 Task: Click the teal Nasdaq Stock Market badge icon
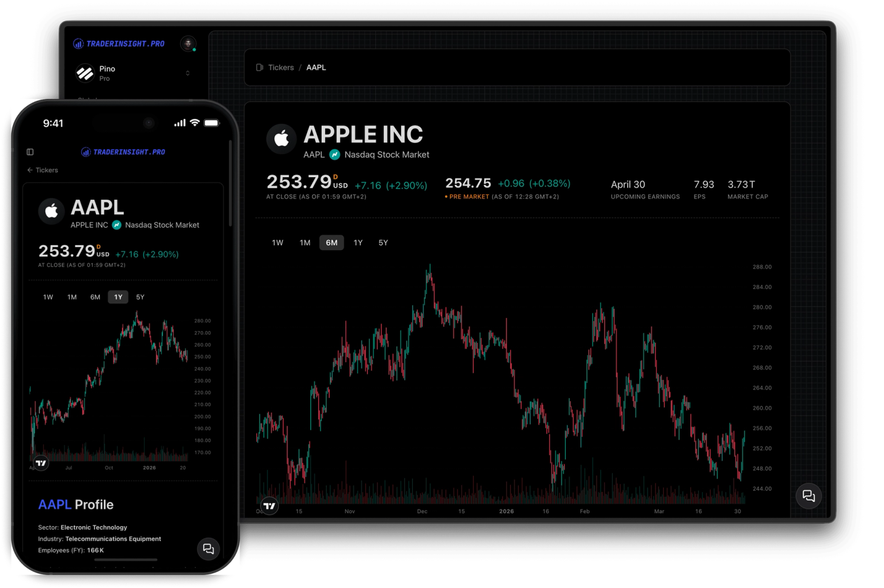point(333,155)
